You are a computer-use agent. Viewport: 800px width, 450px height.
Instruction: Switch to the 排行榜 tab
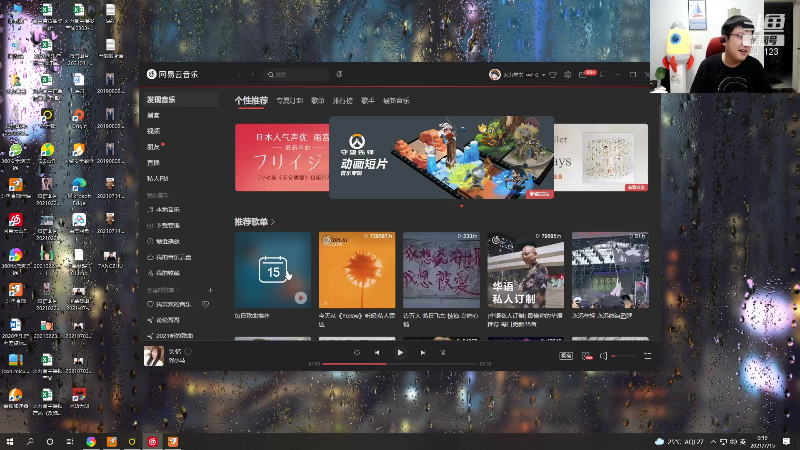point(342,101)
